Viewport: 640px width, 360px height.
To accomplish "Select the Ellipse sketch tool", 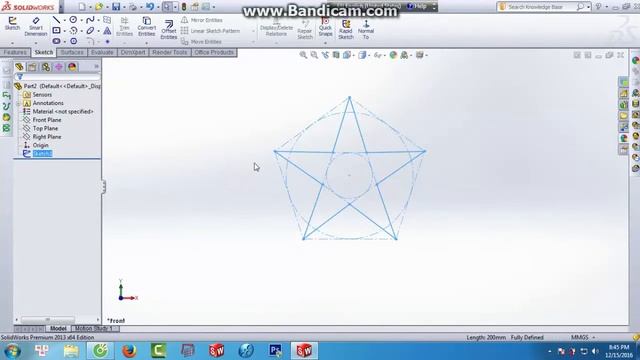I will (90, 31).
